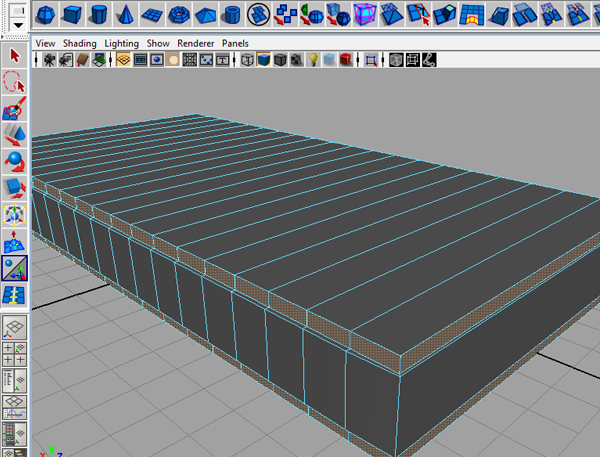Image resolution: width=600 pixels, height=457 pixels.
Task: Switch to four view layout
Action: click(14, 353)
